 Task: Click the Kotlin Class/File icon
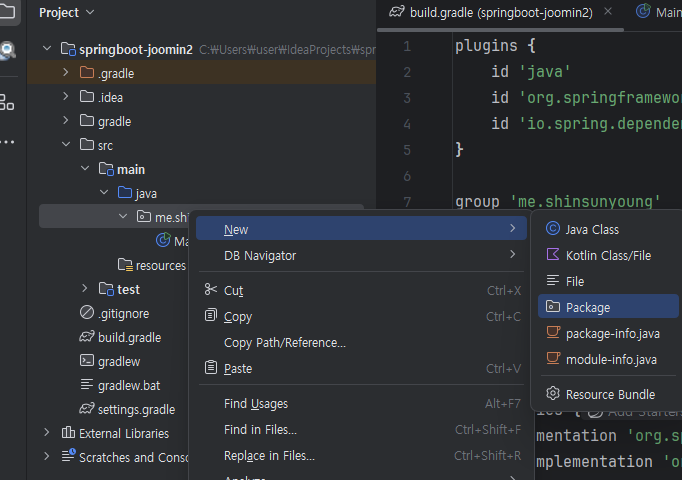(x=553, y=254)
